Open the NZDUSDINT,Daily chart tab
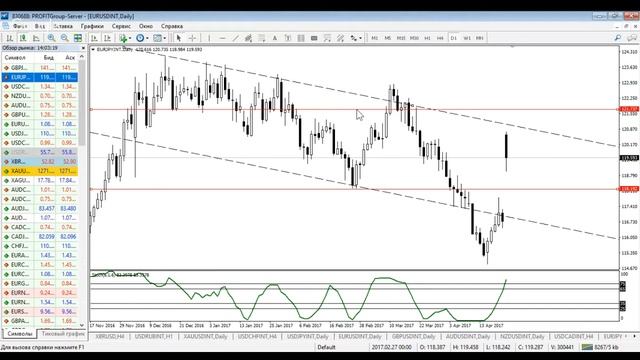Screen dimensions: 640x360 click(x=522, y=337)
